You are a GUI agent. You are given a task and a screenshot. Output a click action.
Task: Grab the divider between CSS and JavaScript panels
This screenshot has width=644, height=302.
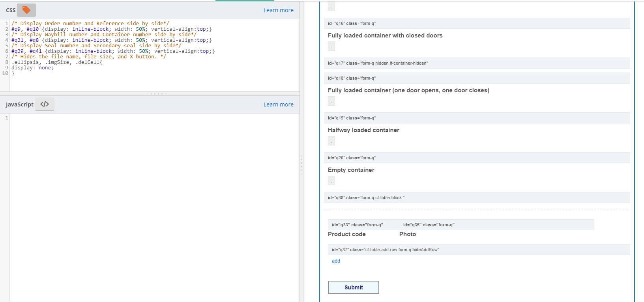[157, 94]
